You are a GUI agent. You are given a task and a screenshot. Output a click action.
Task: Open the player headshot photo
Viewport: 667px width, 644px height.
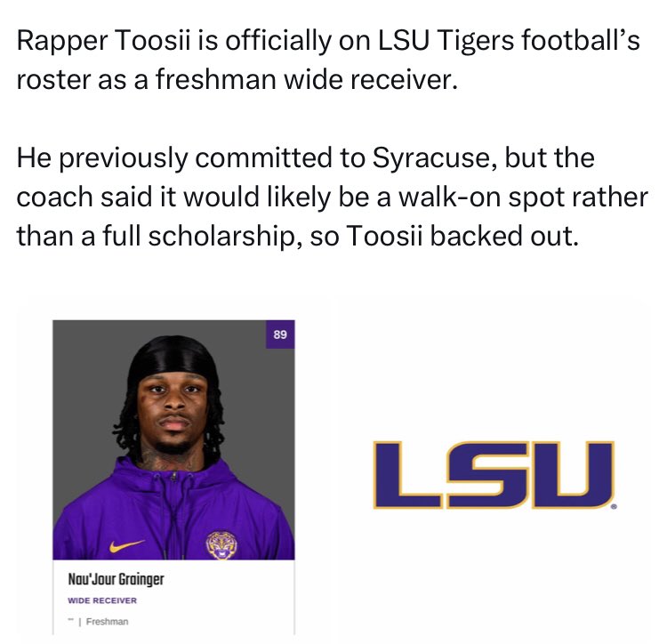pos(173,439)
